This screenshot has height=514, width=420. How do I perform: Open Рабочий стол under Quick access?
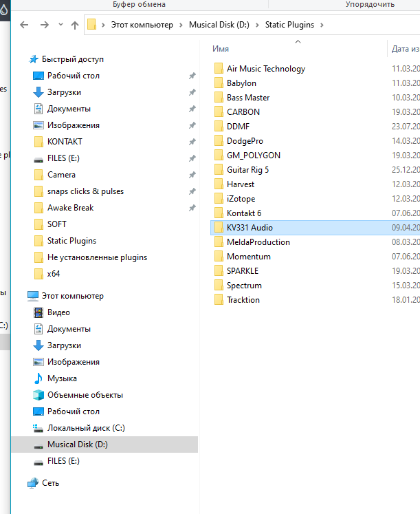pyautogui.click(x=74, y=76)
